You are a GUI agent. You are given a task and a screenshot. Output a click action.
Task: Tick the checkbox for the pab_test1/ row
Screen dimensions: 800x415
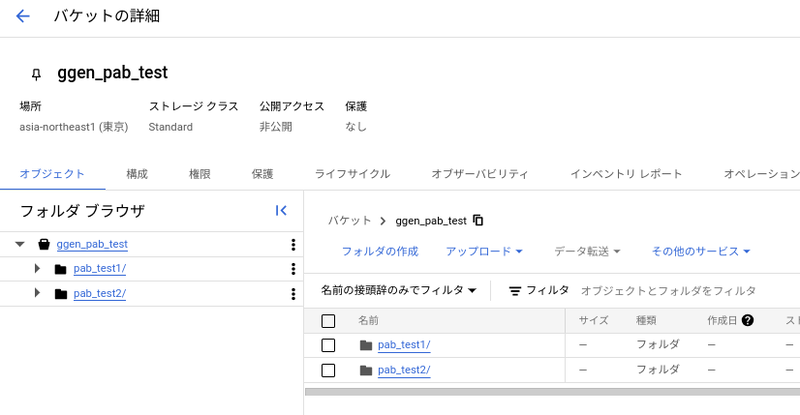(328, 345)
